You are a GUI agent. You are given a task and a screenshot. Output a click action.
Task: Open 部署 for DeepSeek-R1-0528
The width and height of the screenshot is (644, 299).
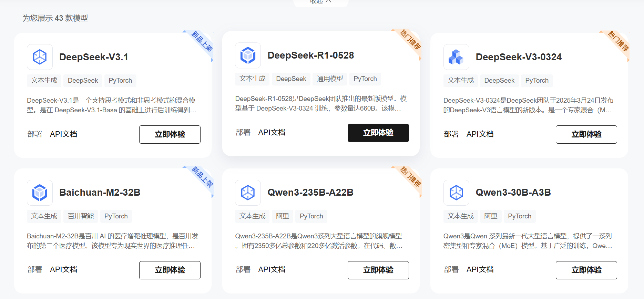pyautogui.click(x=243, y=132)
